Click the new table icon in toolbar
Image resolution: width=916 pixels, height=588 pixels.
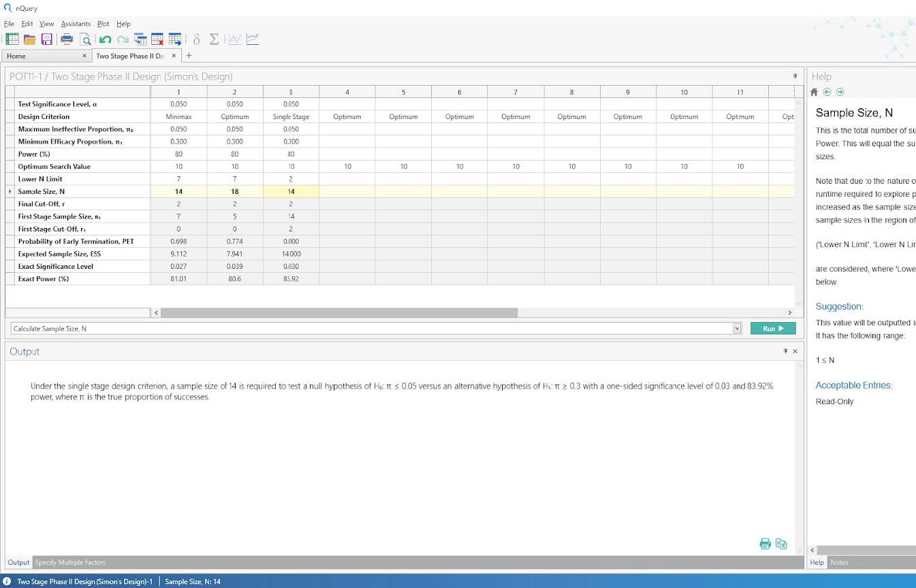coord(12,39)
